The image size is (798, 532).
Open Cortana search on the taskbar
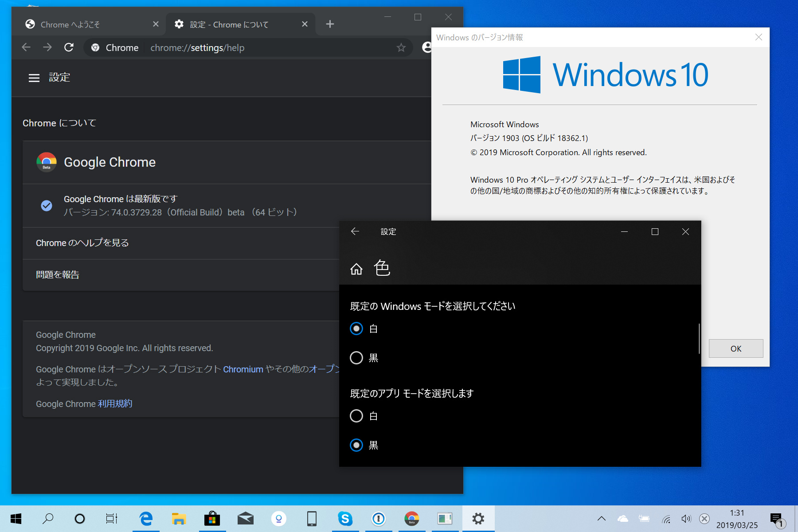[x=48, y=518]
